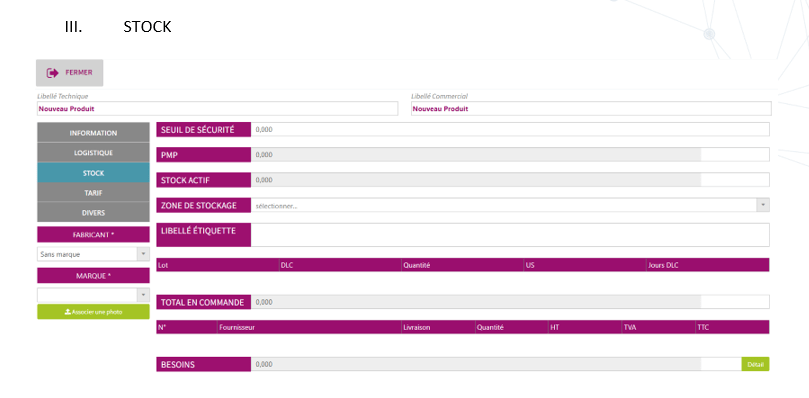The height and width of the screenshot is (398, 809).
Task: Click the TOTAL EN COMMANDE label
Action: click(204, 302)
